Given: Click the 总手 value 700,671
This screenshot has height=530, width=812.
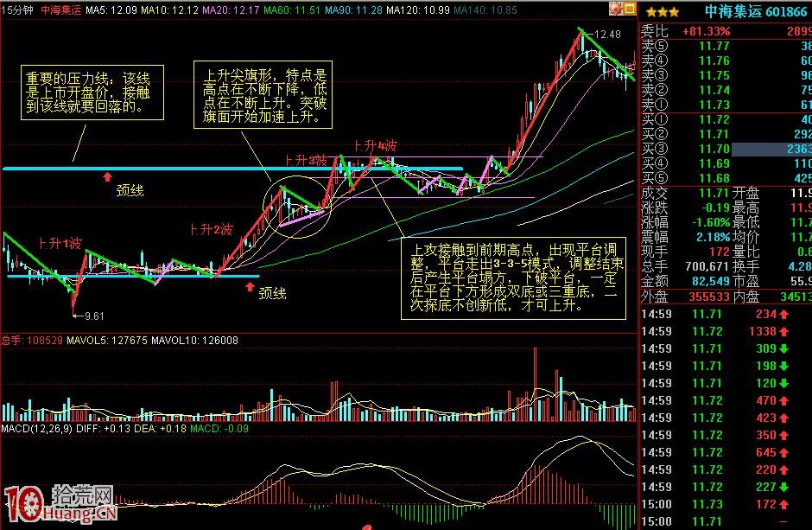Looking at the screenshot, I should [707, 266].
